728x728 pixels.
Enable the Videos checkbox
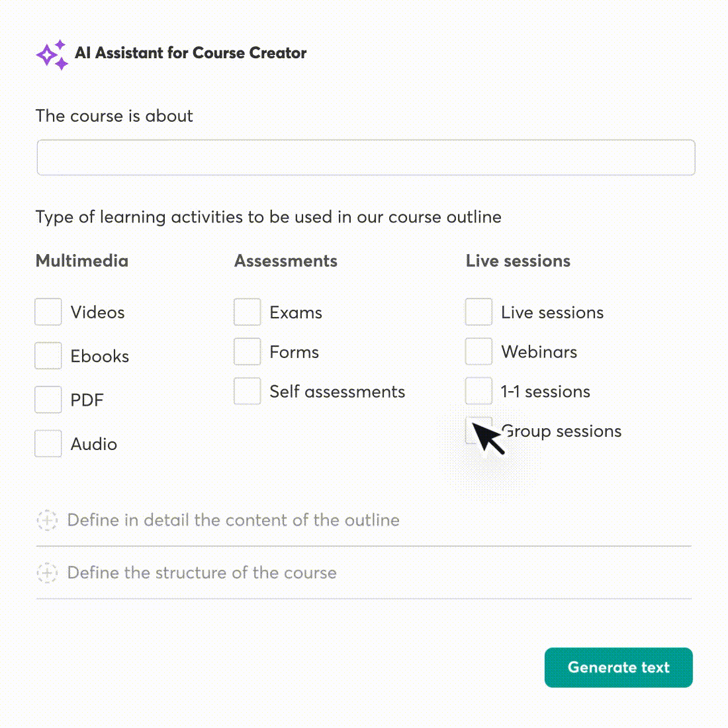[48, 312]
